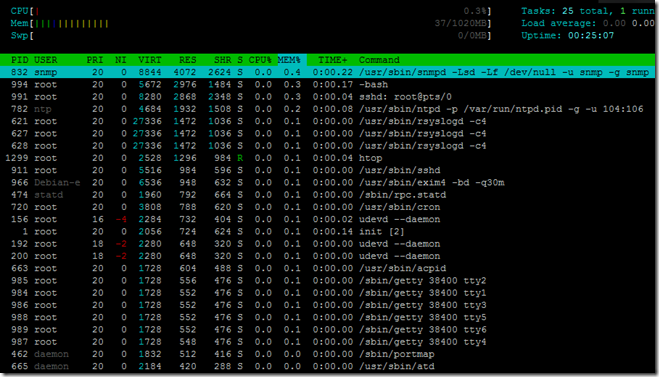This screenshot has height=377, width=659.
Task: Click the NI column header
Action: [121, 60]
